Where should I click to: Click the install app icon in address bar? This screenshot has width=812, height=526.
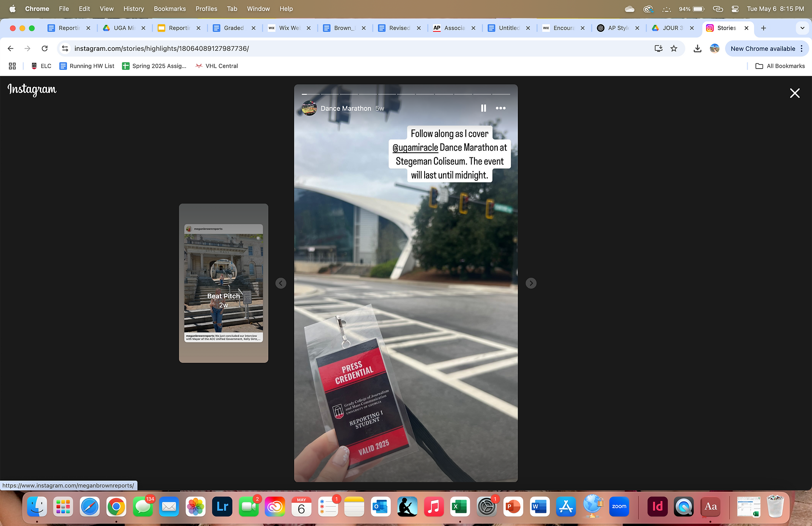(658, 49)
